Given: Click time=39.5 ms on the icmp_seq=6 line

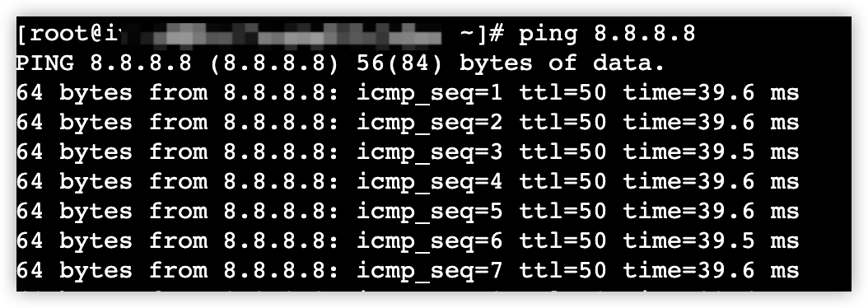Looking at the screenshot, I should 712,241.
